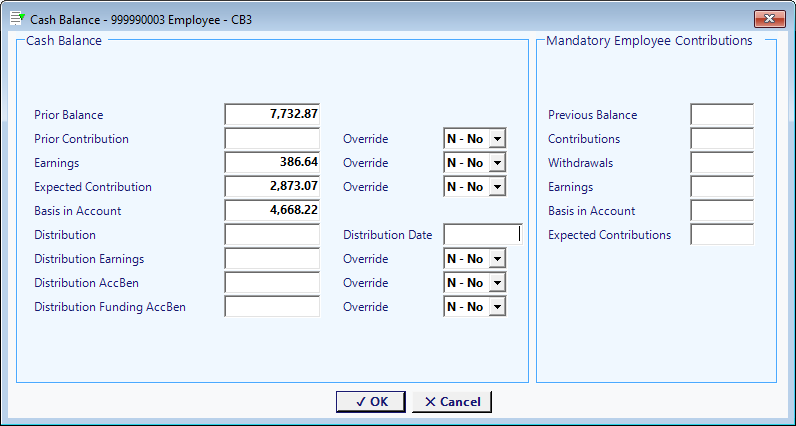Open Earnings Override dropdown
796x426 pixels.
click(498, 163)
